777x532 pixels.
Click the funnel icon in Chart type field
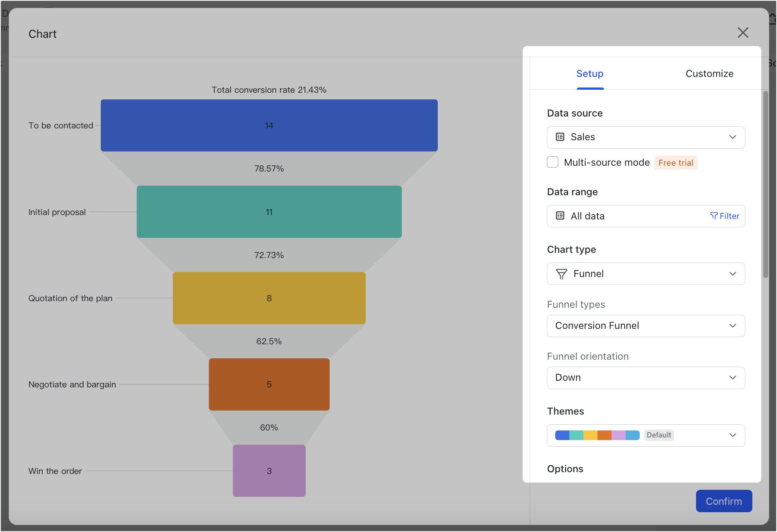(561, 273)
